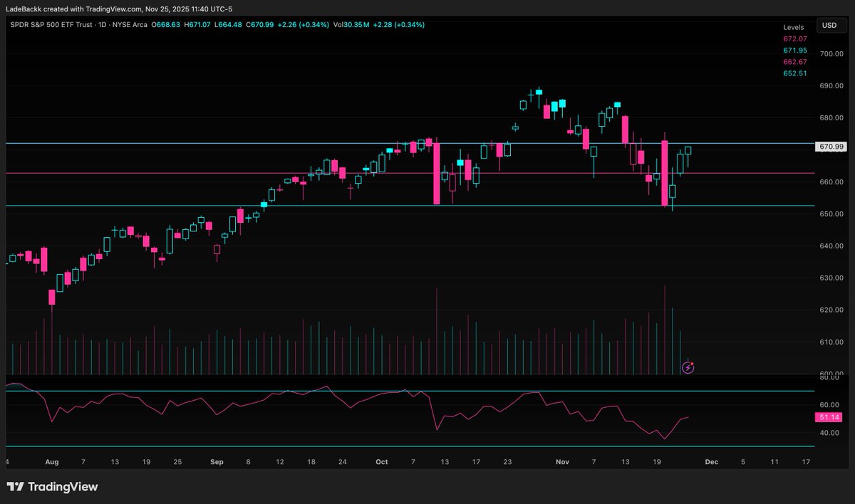Click the 660.00 price axis label
855x504 pixels.
pyautogui.click(x=831, y=182)
